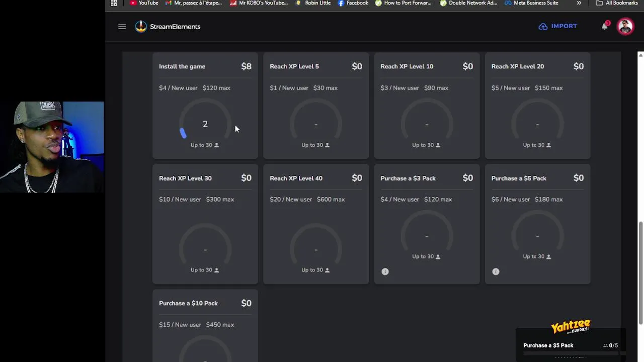Open the browser apps grid icon

coord(114,3)
